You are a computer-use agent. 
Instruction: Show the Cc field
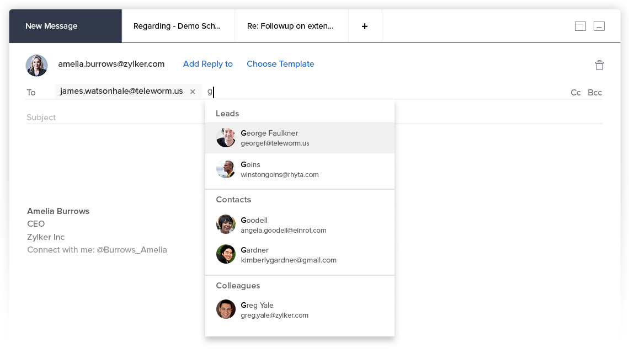pyautogui.click(x=575, y=93)
